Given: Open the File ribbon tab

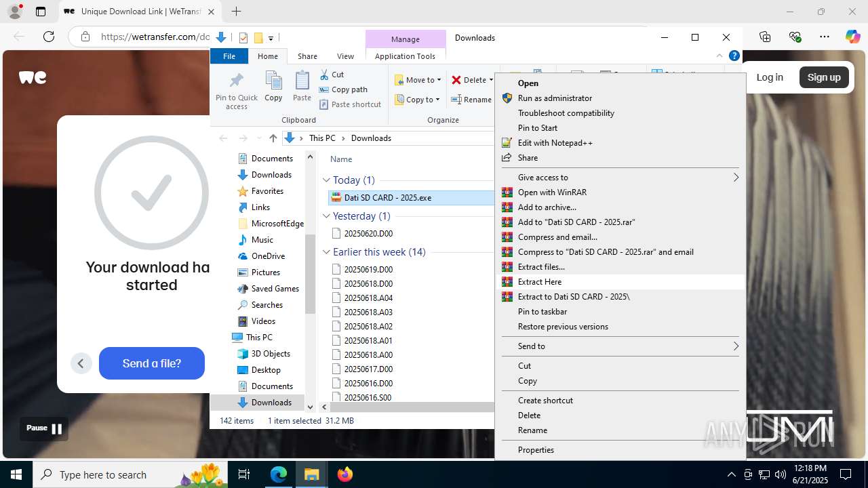Looking at the screenshot, I should (x=229, y=56).
